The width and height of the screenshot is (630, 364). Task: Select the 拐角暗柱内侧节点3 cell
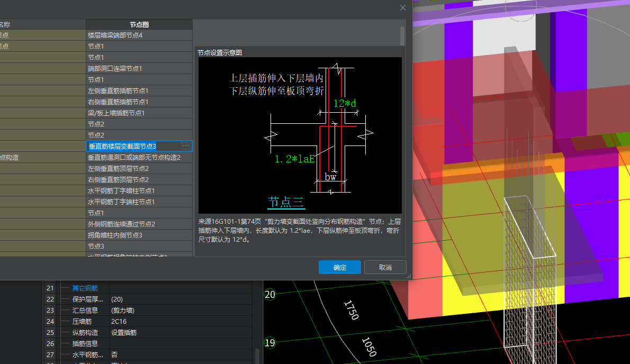pyautogui.click(x=139, y=235)
